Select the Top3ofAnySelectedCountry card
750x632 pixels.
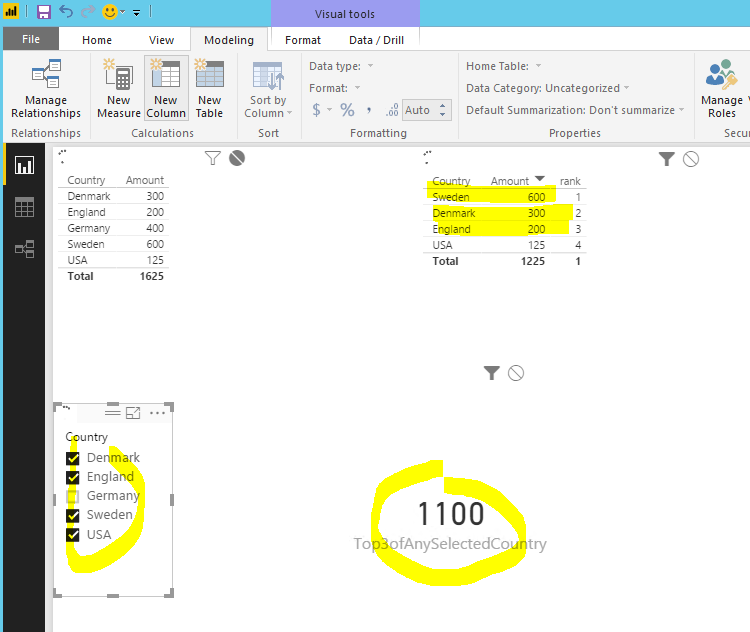450,525
